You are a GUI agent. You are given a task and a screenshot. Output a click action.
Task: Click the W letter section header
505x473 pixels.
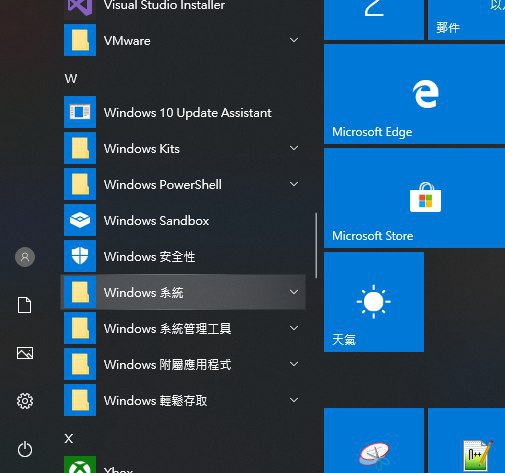[x=71, y=79]
